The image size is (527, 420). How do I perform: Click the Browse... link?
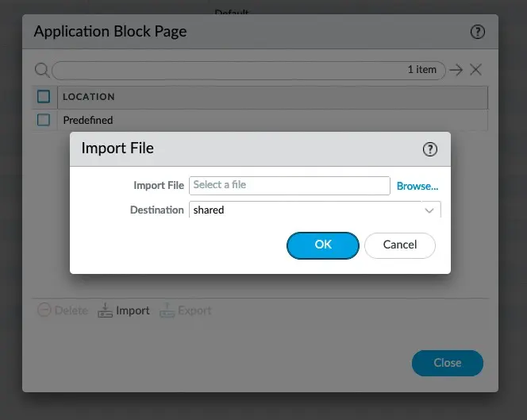[x=417, y=186]
